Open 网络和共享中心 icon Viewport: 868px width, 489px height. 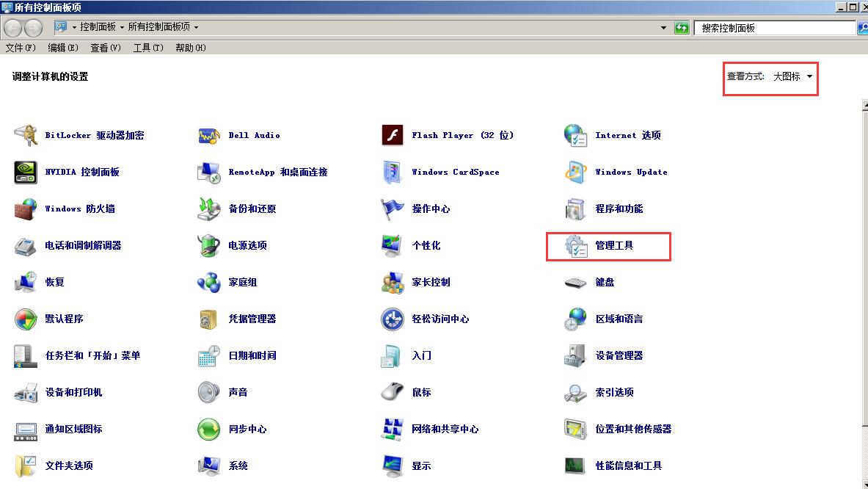[x=393, y=429]
